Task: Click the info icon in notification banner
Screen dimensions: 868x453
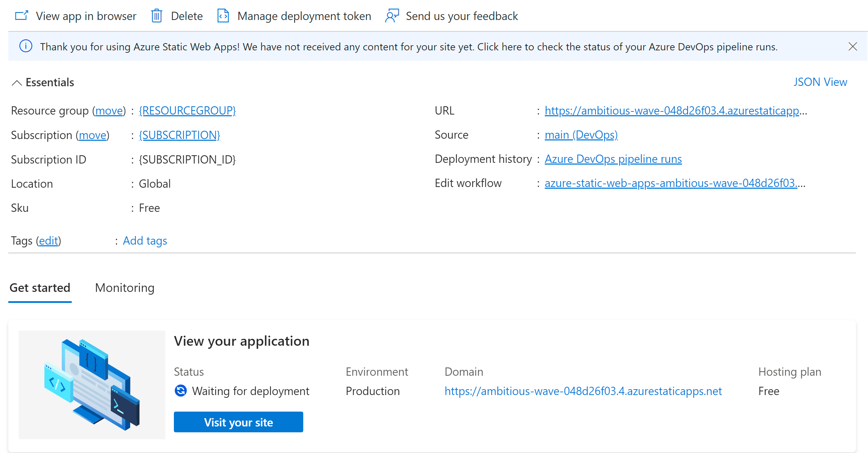Action: tap(26, 46)
